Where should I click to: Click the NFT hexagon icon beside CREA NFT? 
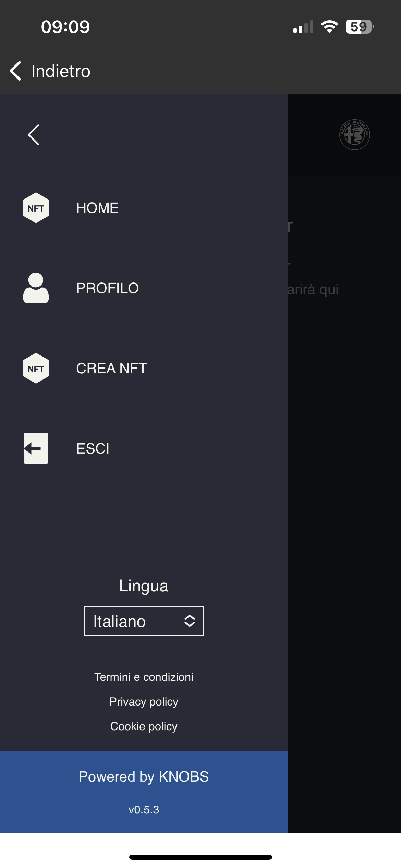point(36,368)
